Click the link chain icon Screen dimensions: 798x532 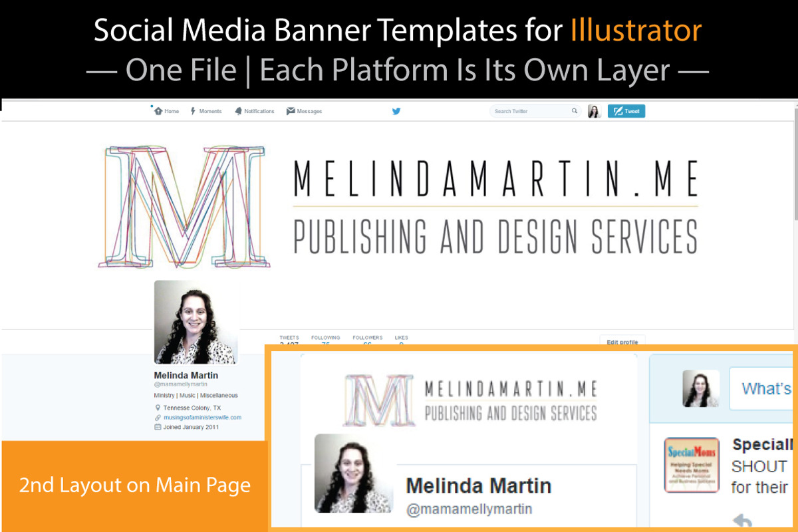point(158,418)
